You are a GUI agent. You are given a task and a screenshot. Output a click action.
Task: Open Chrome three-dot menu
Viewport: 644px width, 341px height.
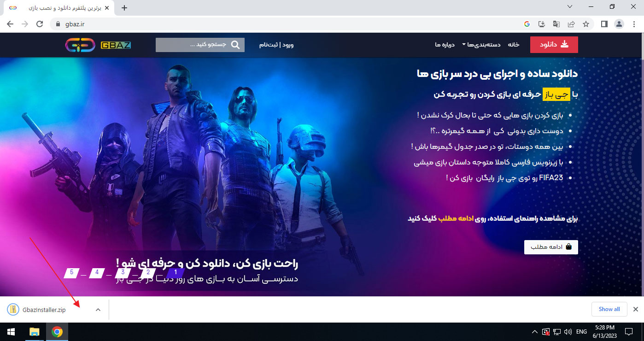[x=634, y=24]
